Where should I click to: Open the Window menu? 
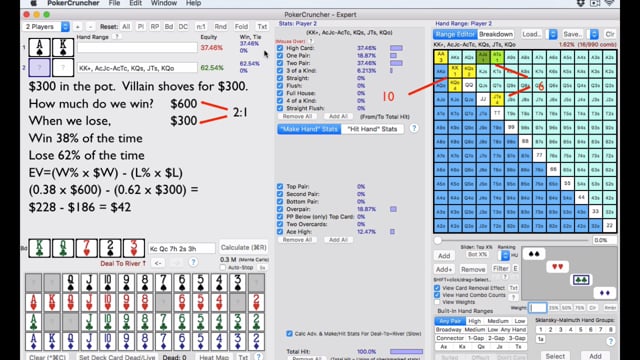coord(164,3)
